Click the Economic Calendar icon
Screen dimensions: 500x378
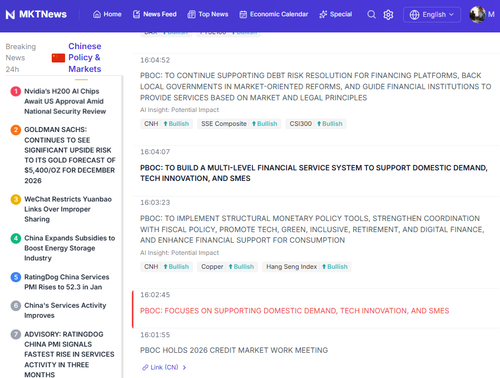click(x=243, y=14)
